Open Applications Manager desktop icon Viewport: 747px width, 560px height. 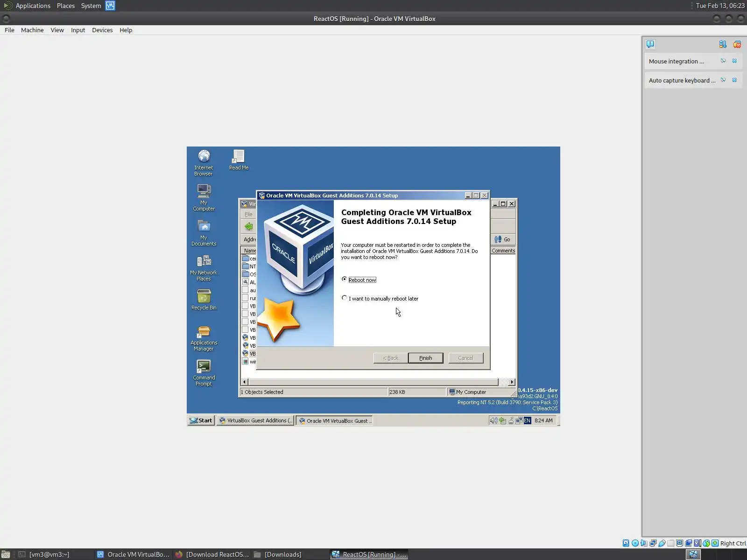click(204, 337)
